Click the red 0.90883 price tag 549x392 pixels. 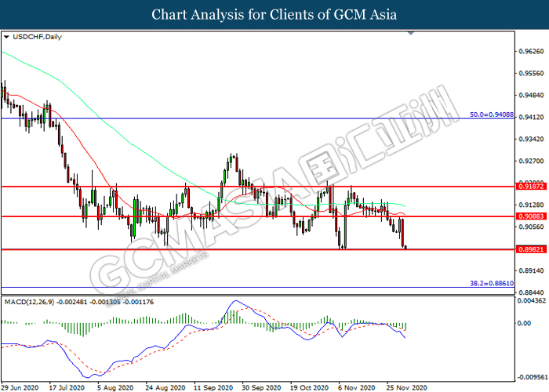[531, 216]
